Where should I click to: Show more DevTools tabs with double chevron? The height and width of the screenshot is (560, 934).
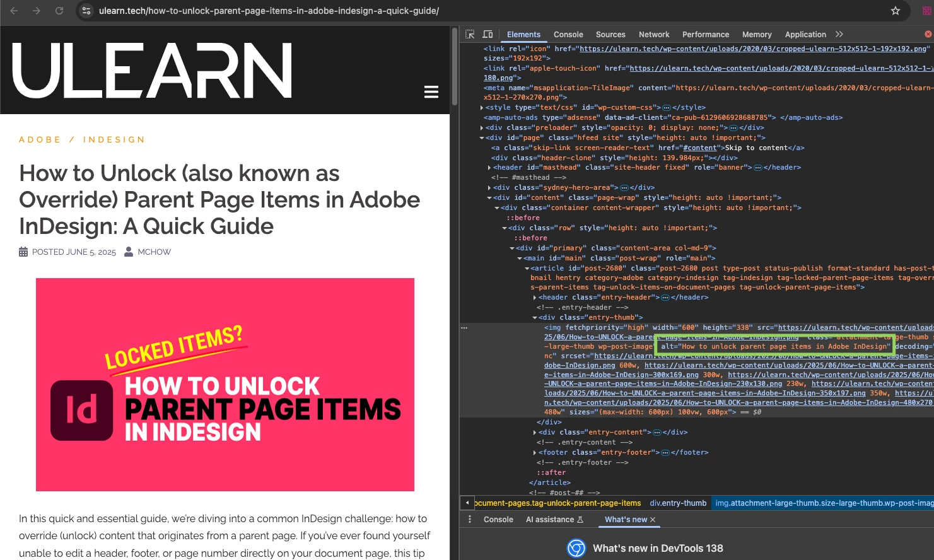[839, 34]
